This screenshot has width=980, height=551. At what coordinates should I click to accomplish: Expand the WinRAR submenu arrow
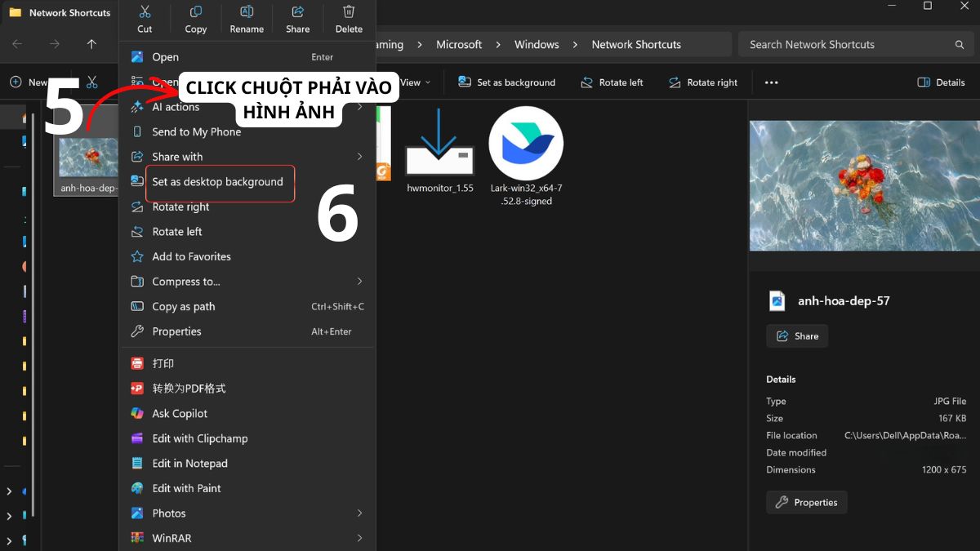tap(359, 538)
